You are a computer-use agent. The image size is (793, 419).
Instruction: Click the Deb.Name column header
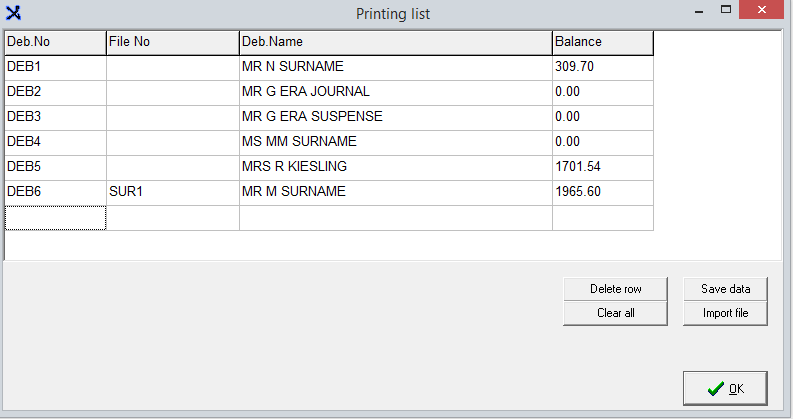click(x=395, y=42)
